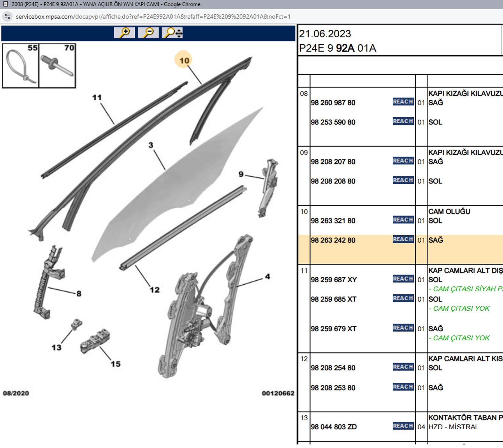Click the URL address bar text

pyautogui.click(x=153, y=17)
